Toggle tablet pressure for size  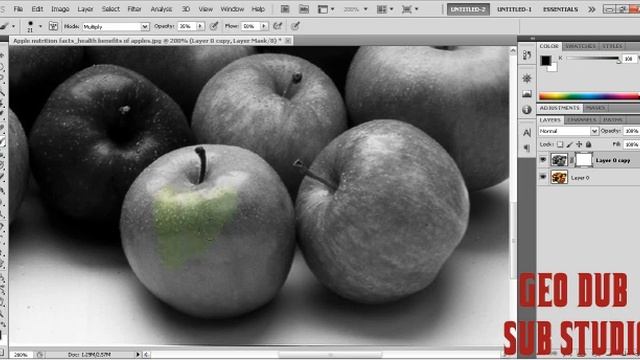pyautogui.click(x=296, y=26)
